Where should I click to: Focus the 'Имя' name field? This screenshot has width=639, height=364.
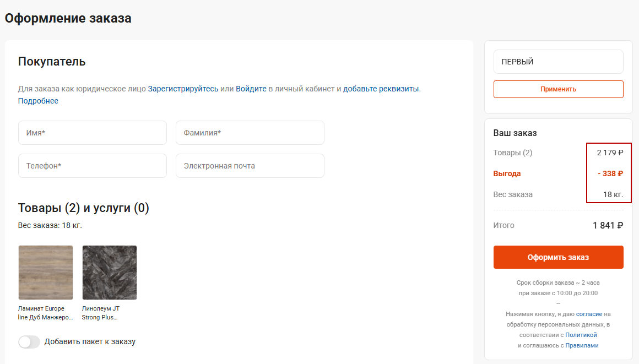[x=93, y=133]
